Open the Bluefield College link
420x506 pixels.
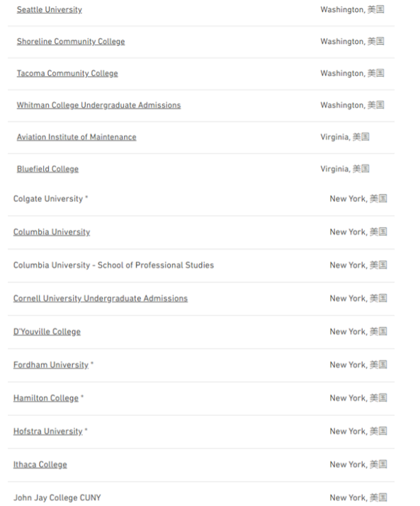[47, 169]
